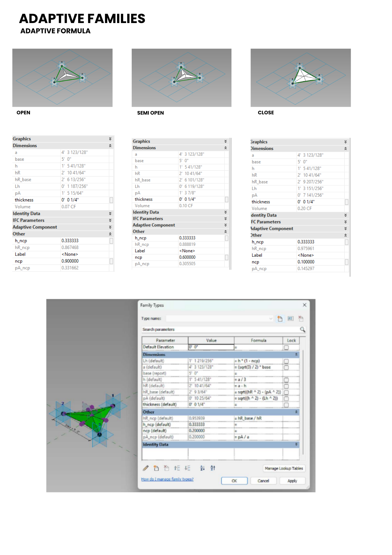Click the CLOSE triangle view thumbnail
The height and width of the screenshot is (555, 392).
click(x=301, y=78)
